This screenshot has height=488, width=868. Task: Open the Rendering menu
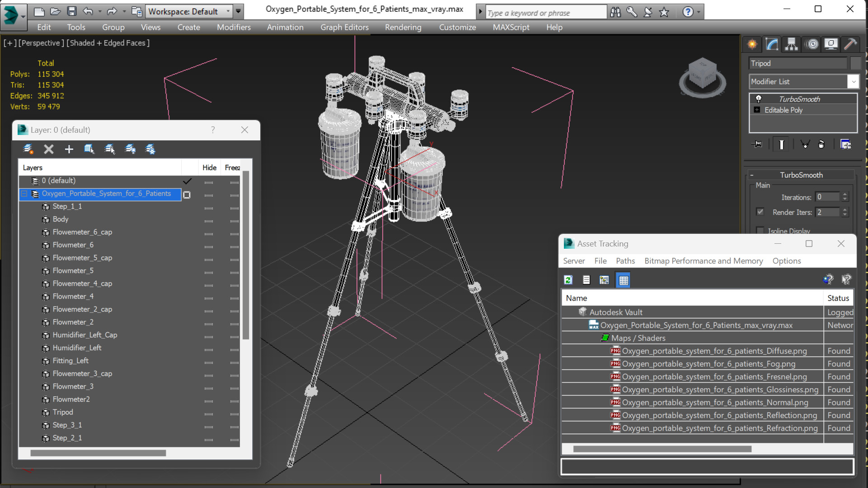point(403,27)
